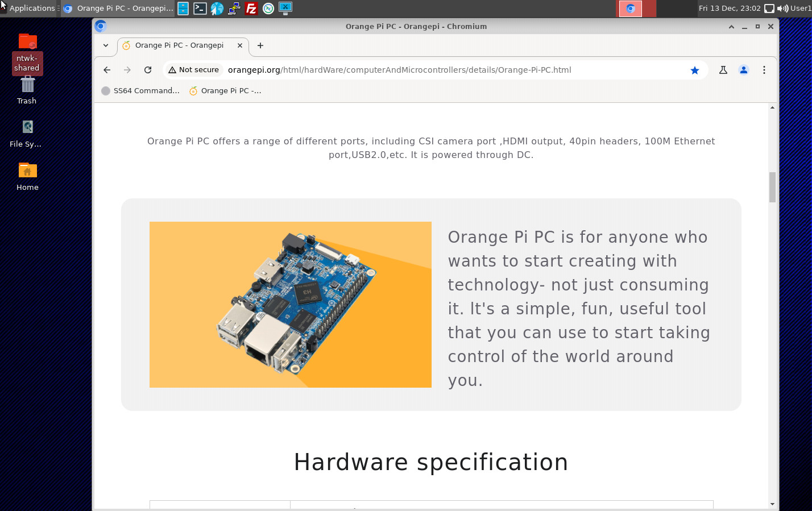Viewport: 812px width, 511px height.
Task: Open the remote desktop connection tool
Action: pyautogui.click(x=234, y=8)
